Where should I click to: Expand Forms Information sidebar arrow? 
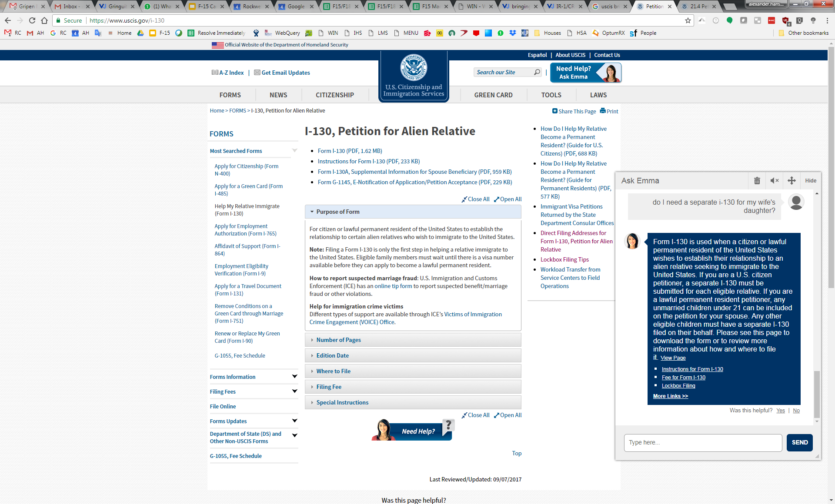[x=294, y=376]
